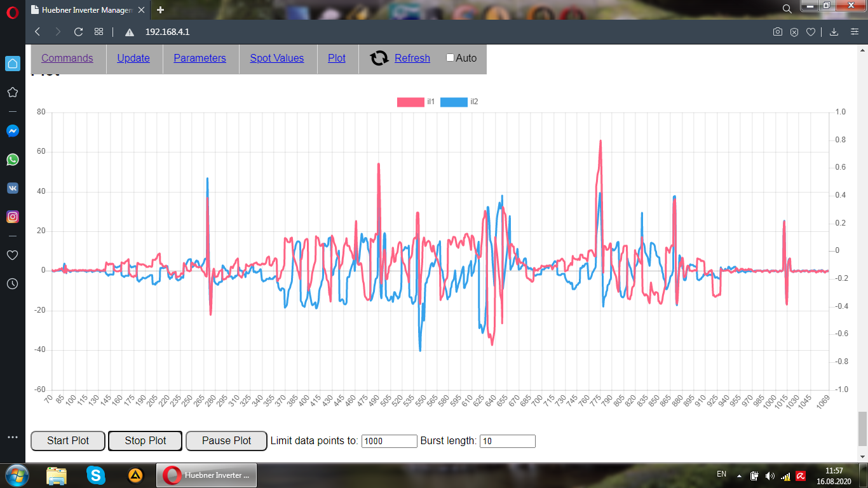Expand the sidebar three-dots setup menu
This screenshot has height=488, width=868.
pyautogui.click(x=12, y=437)
